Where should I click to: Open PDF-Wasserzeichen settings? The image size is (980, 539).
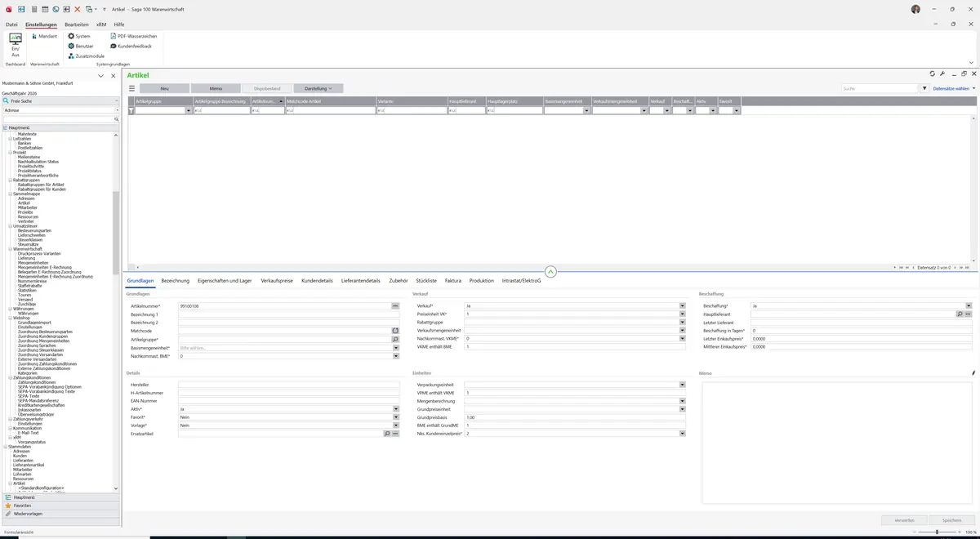[134, 37]
